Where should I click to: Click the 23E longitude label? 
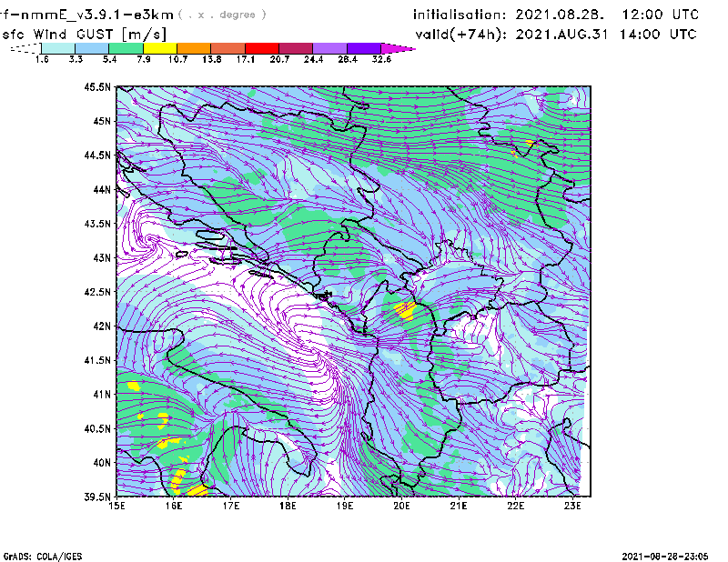point(572,506)
